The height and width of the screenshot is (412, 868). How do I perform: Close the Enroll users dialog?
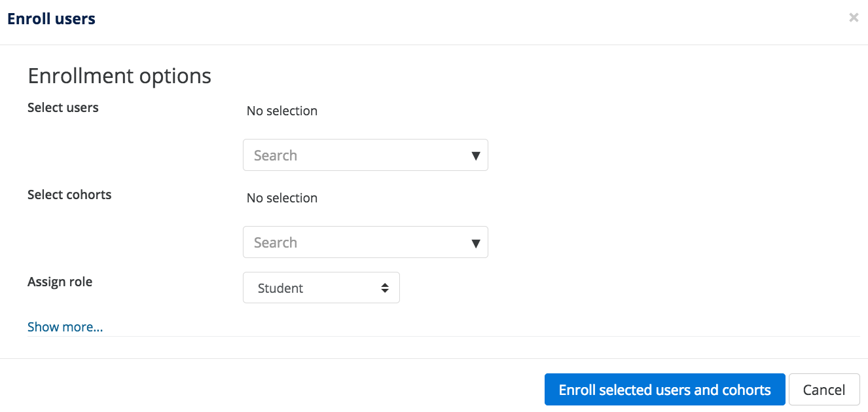[854, 18]
